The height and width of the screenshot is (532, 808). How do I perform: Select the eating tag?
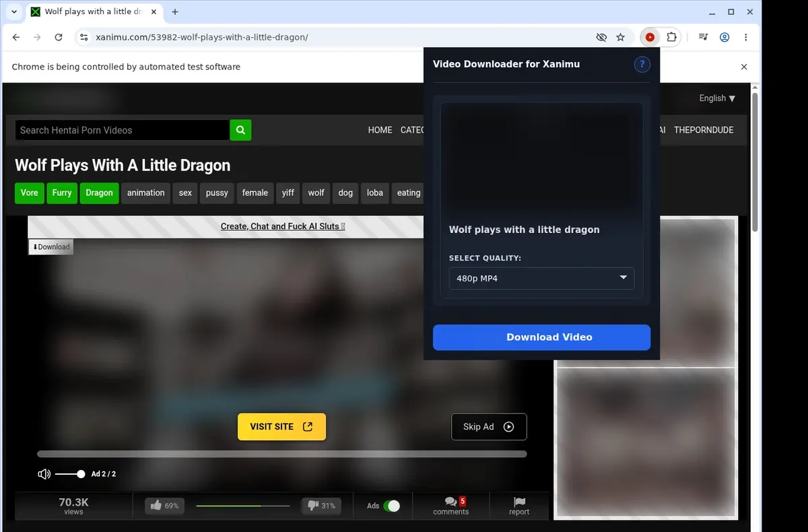pyautogui.click(x=407, y=193)
